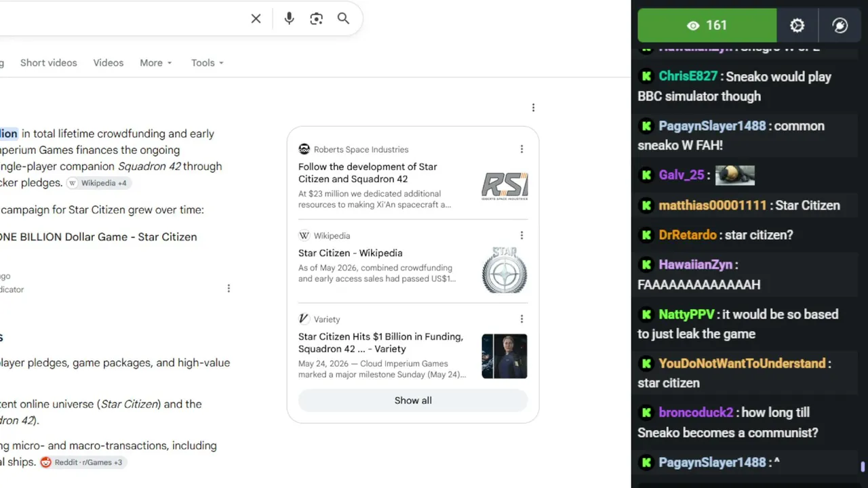
Task: Click the Kick badge beside ChrisE827
Action: (x=646, y=77)
